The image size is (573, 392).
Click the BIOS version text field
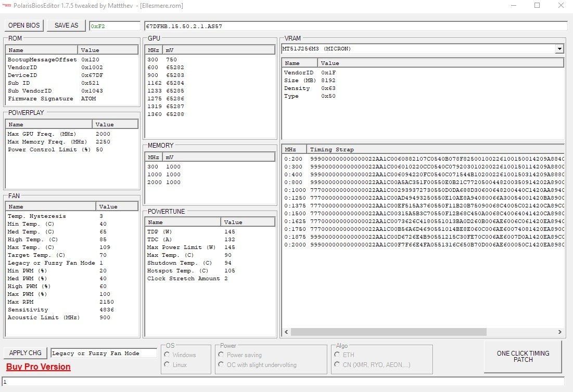click(x=355, y=26)
